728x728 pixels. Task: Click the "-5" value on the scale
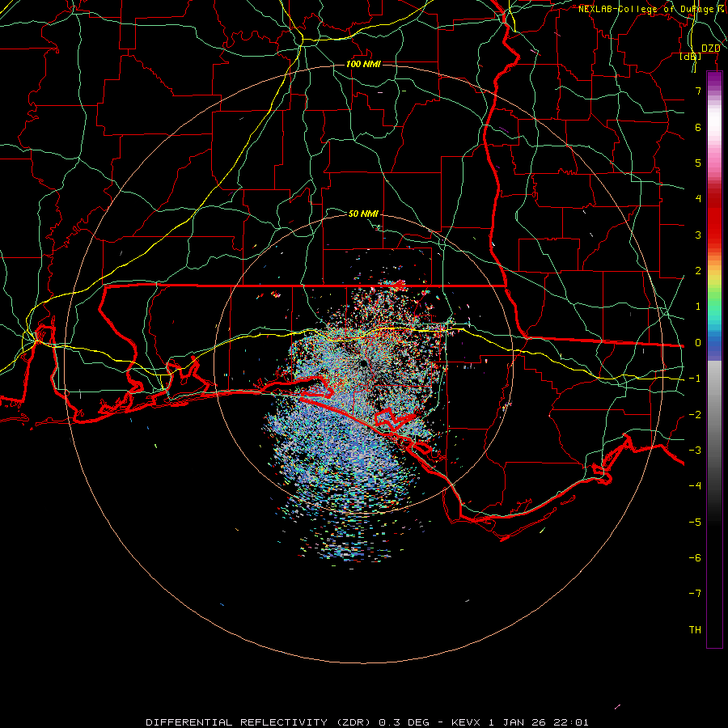695,523
